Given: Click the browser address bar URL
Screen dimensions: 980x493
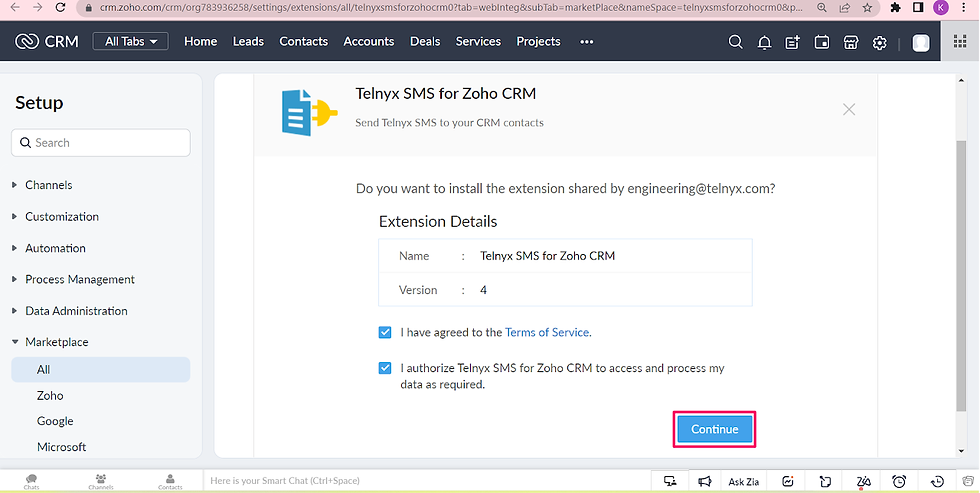Looking at the screenshot, I should [x=450, y=7].
